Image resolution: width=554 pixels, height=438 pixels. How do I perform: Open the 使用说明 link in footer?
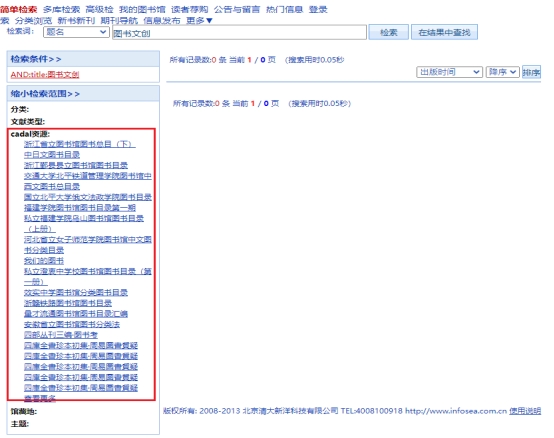tap(525, 411)
